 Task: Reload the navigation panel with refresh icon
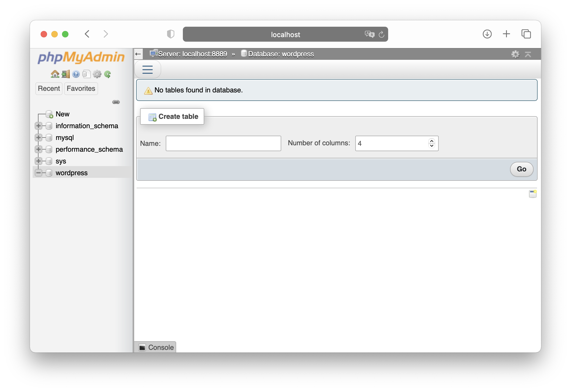pyautogui.click(x=107, y=74)
